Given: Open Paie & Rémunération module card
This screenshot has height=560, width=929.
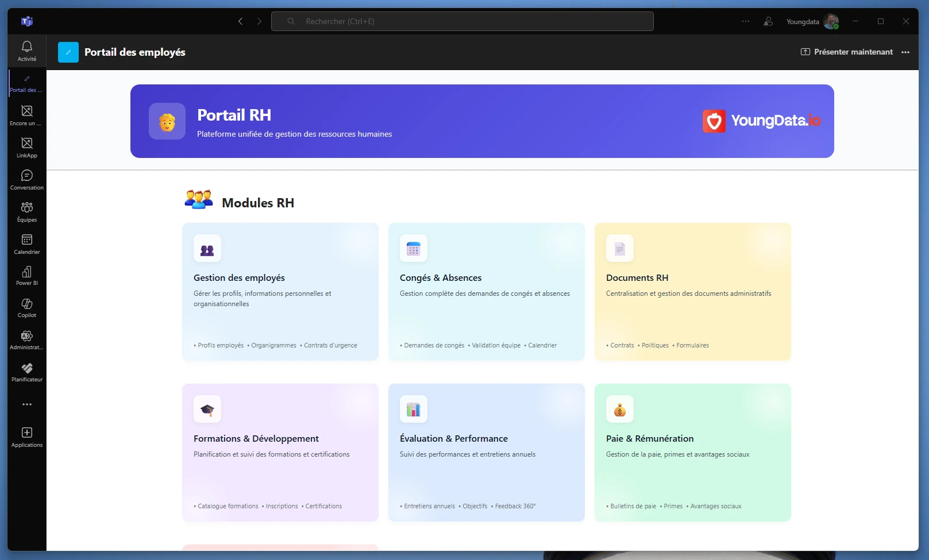Looking at the screenshot, I should click(x=693, y=453).
